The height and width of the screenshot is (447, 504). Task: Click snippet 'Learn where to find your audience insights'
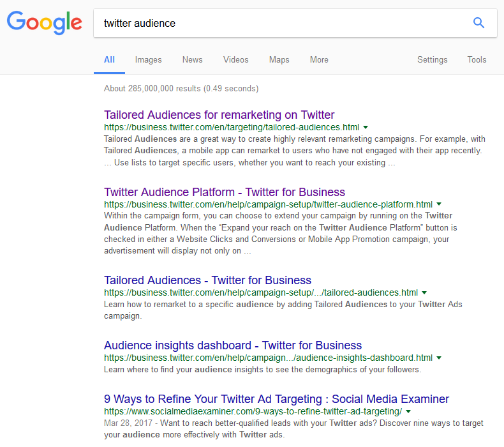(x=262, y=370)
